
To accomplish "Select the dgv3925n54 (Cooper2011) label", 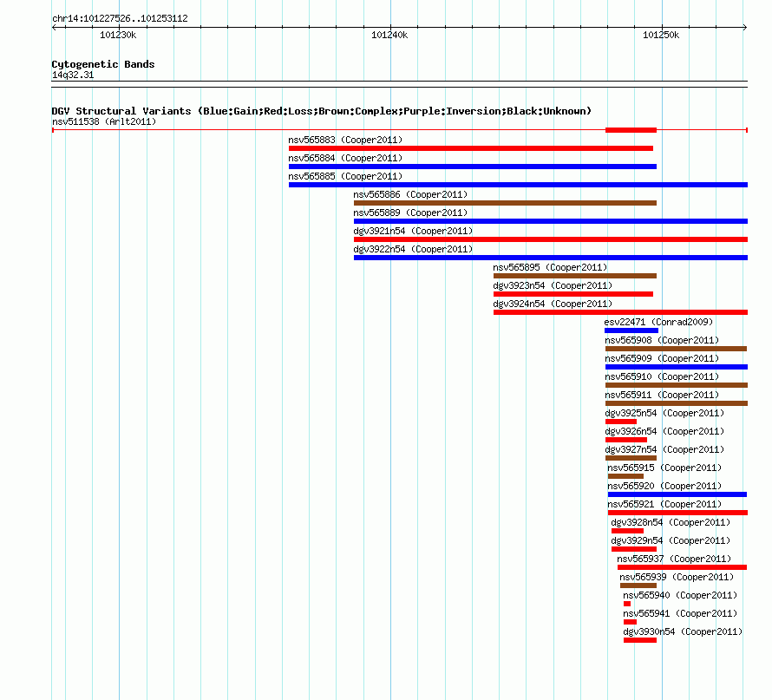I will coord(664,413).
